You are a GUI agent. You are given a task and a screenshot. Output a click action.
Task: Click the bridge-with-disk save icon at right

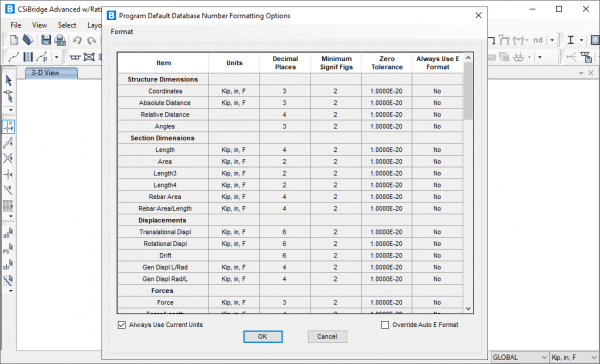point(586,57)
